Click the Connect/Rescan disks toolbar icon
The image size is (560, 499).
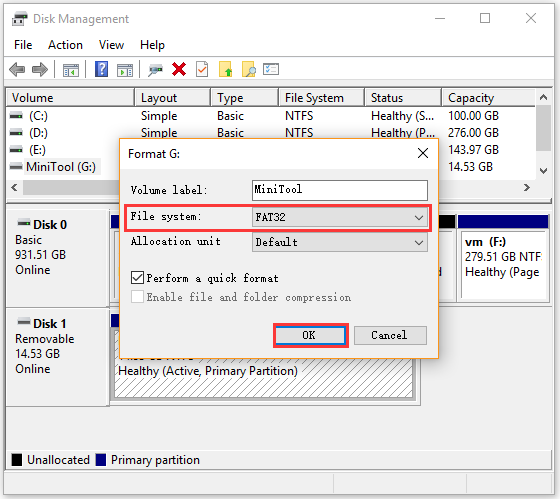(155, 70)
